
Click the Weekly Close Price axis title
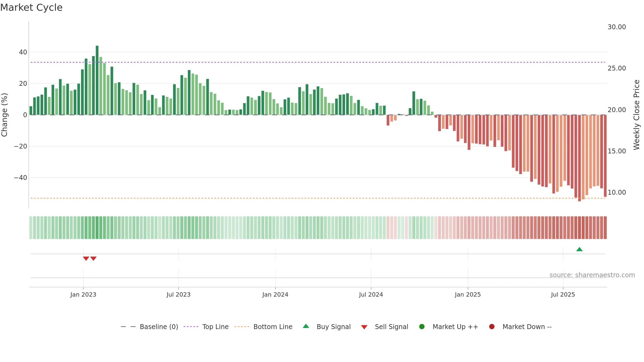[636, 115]
